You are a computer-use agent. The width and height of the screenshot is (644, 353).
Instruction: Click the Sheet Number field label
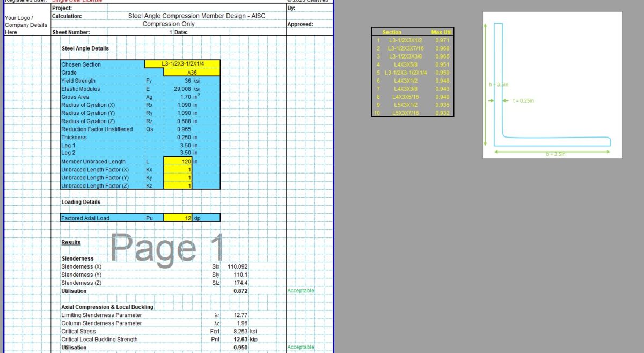coord(71,32)
